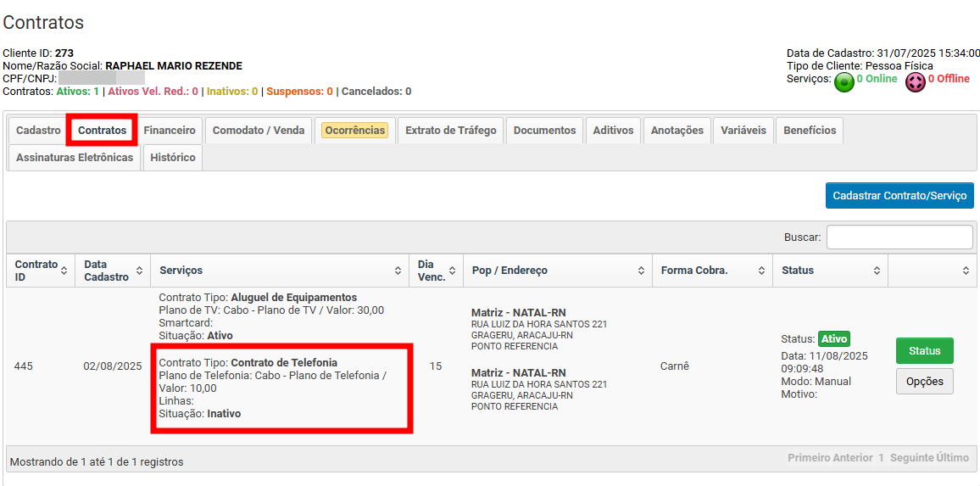Click the pink Offline status icon

coord(916,81)
